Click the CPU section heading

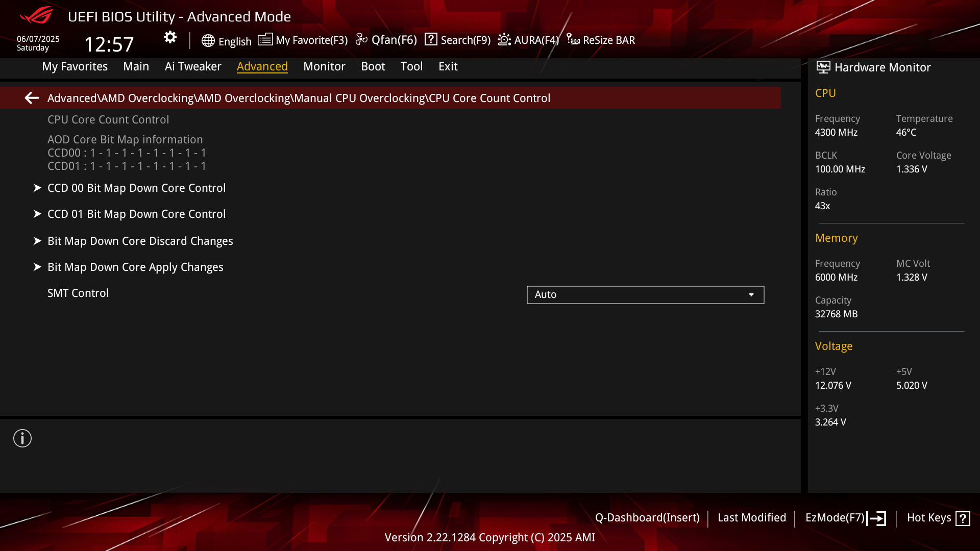pos(825,93)
